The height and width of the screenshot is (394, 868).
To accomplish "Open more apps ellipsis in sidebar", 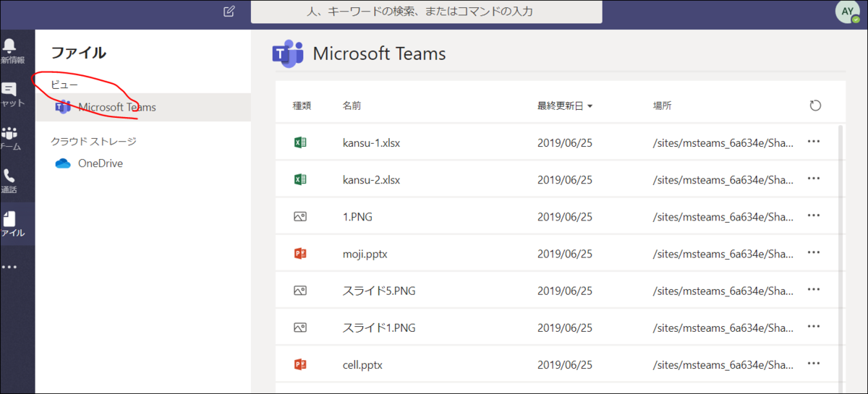I will [x=9, y=267].
